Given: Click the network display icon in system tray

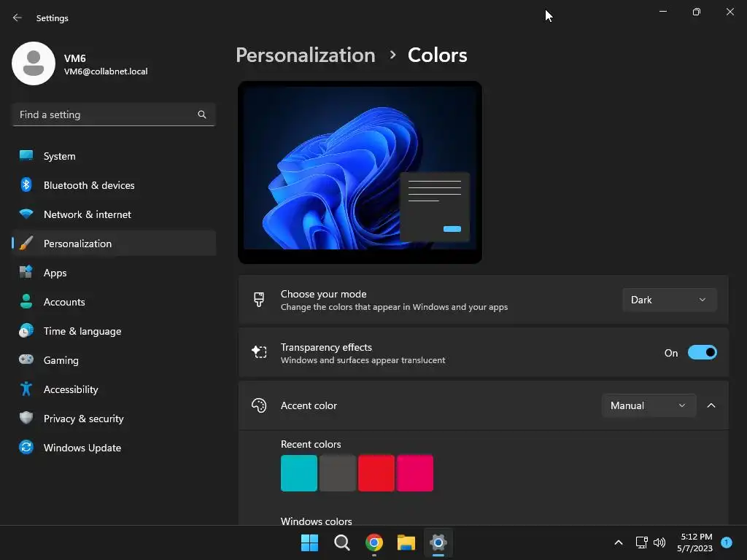Looking at the screenshot, I should click(x=642, y=542).
